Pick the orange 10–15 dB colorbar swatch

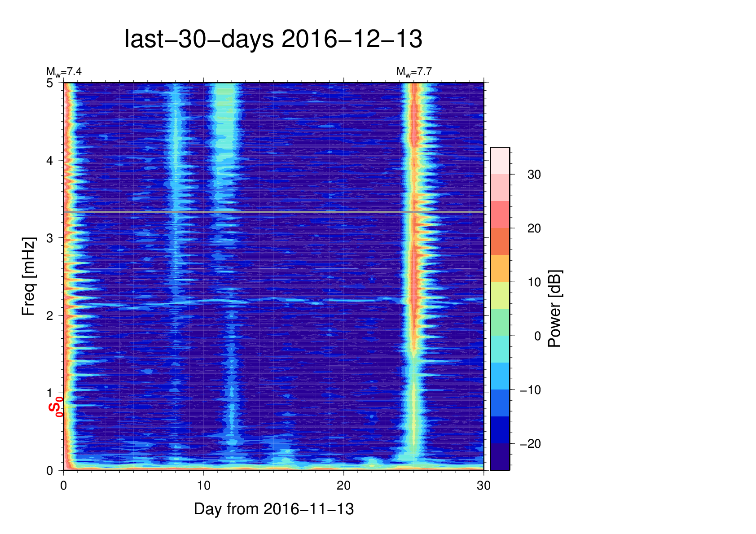click(500, 268)
